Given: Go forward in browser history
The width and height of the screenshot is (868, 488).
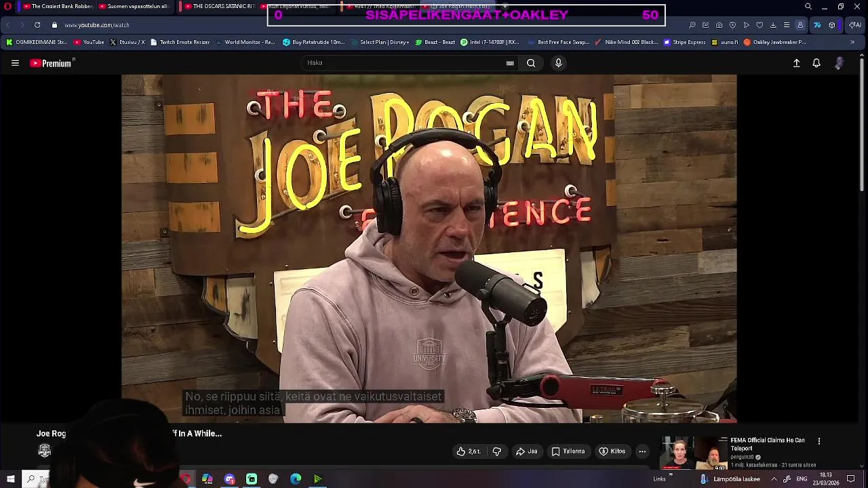Looking at the screenshot, I should click(x=22, y=25).
